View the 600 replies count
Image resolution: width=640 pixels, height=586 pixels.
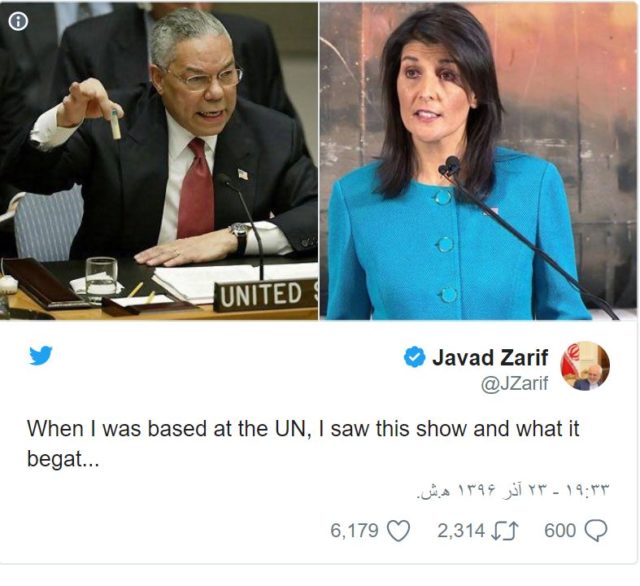(x=560, y=531)
